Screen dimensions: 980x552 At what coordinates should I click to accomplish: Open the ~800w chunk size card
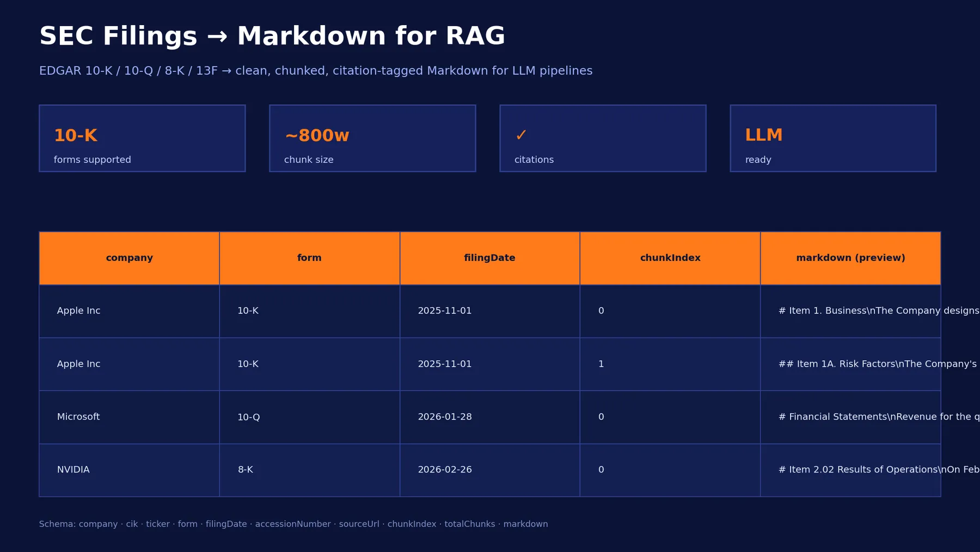click(x=372, y=138)
